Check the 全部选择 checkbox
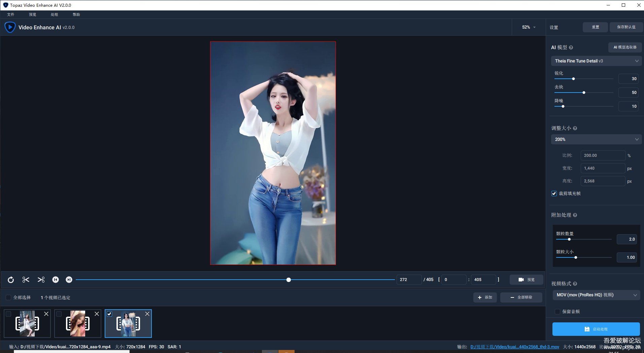644x353 pixels. (x=8, y=297)
